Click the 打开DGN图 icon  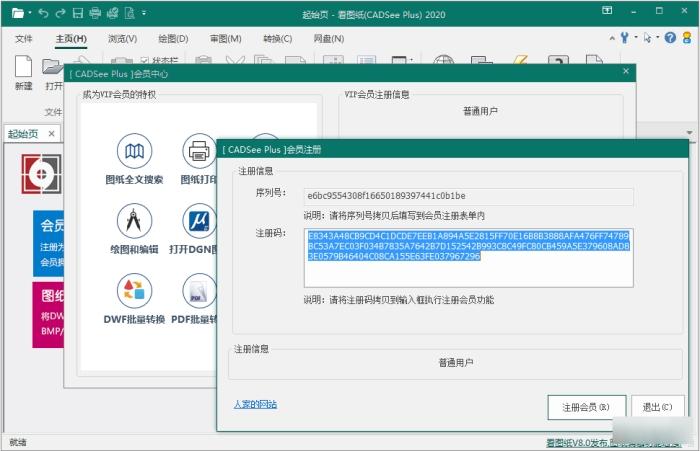click(199, 221)
